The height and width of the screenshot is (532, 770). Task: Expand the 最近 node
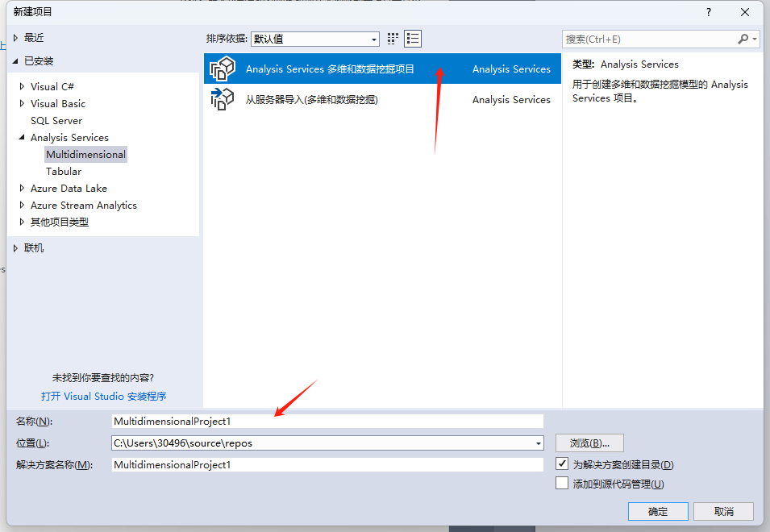point(15,38)
